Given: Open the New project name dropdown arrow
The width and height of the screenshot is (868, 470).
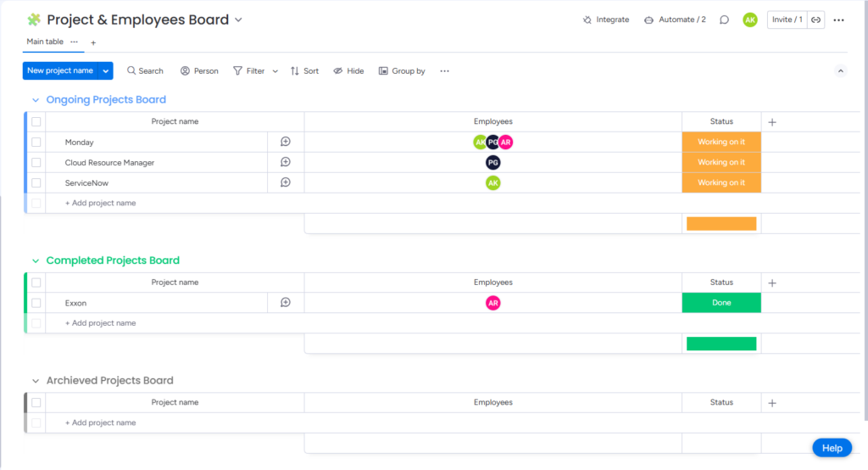Looking at the screenshot, I should [106, 71].
